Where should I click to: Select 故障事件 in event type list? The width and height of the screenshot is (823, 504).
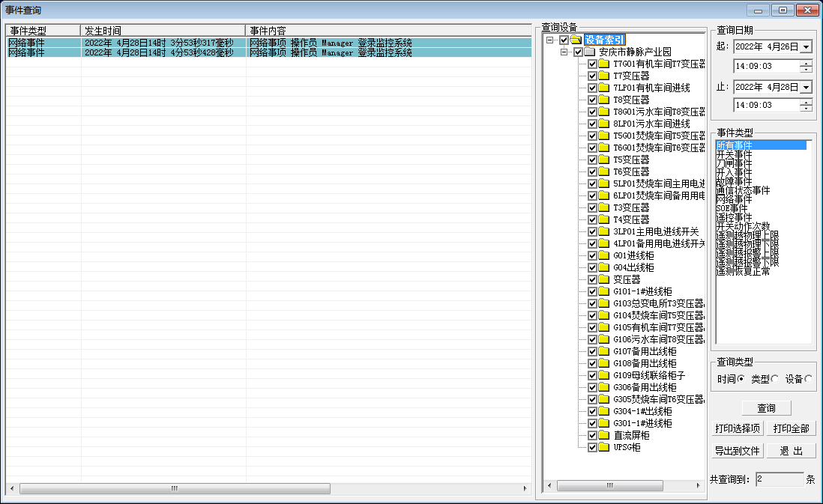tap(735, 181)
